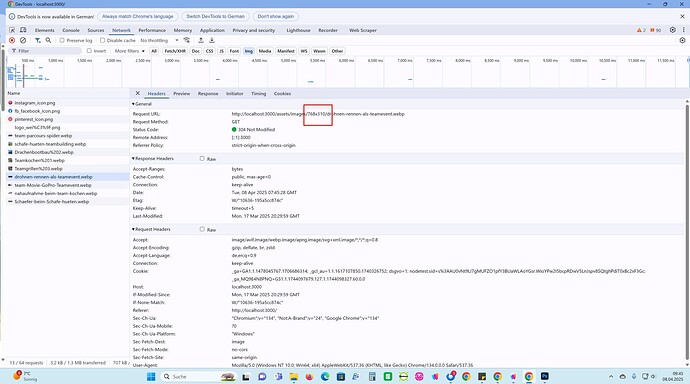Image resolution: width=690 pixels, height=384 pixels.
Task: Open the Sources panel
Action: point(95,30)
